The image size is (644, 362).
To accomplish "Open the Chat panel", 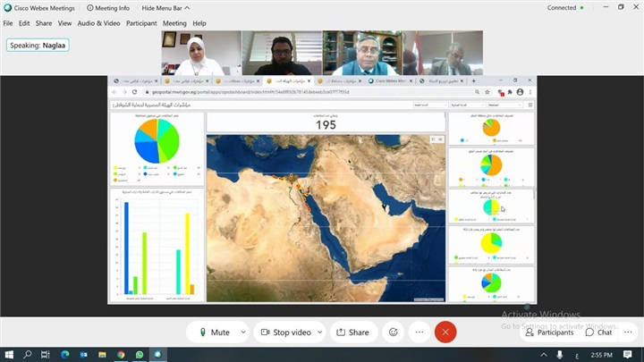I will tap(598, 332).
